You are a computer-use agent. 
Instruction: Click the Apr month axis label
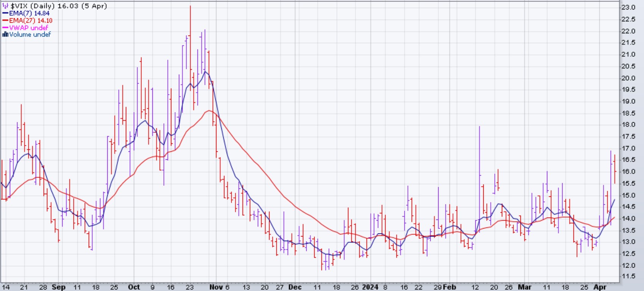pos(600,287)
